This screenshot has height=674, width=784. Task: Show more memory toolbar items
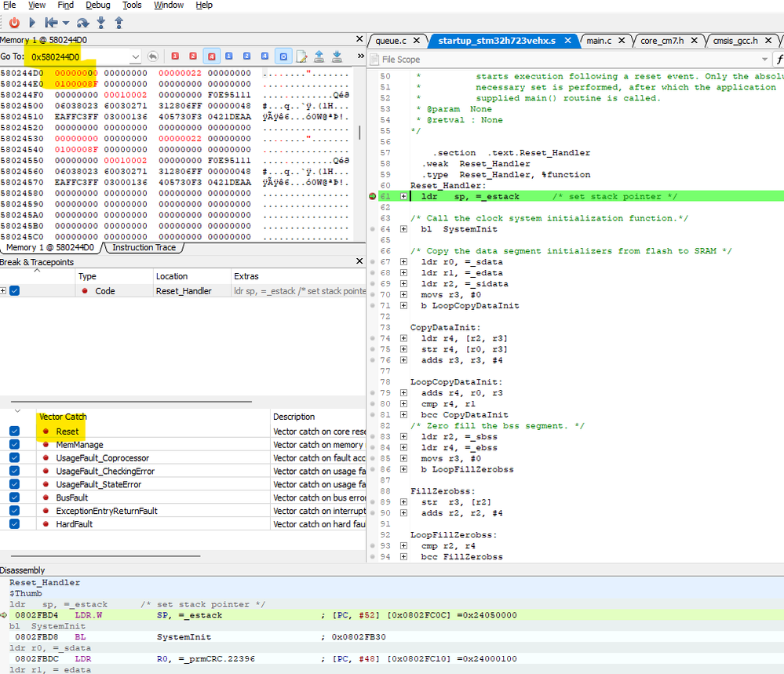point(360,56)
